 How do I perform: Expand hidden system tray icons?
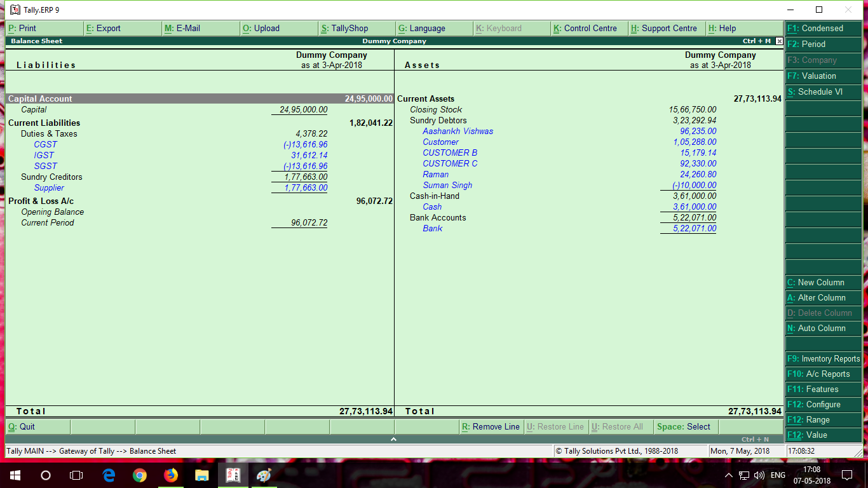(728, 475)
